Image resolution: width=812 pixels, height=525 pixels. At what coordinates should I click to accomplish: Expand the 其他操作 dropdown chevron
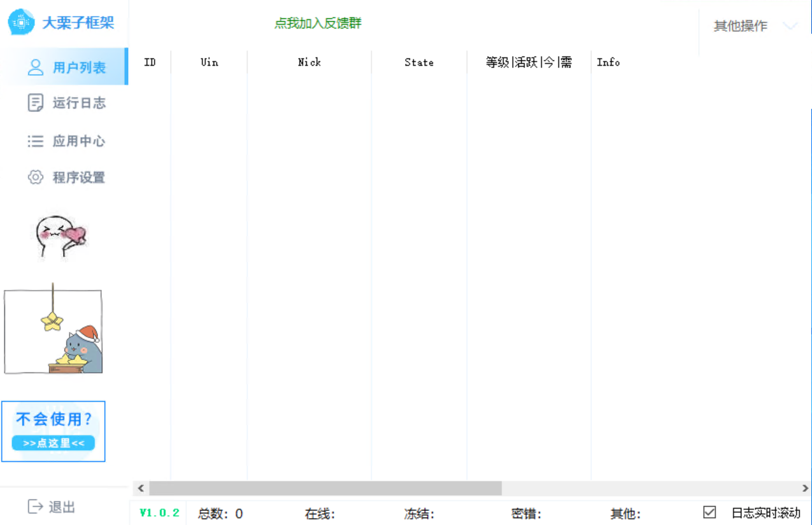click(x=791, y=27)
